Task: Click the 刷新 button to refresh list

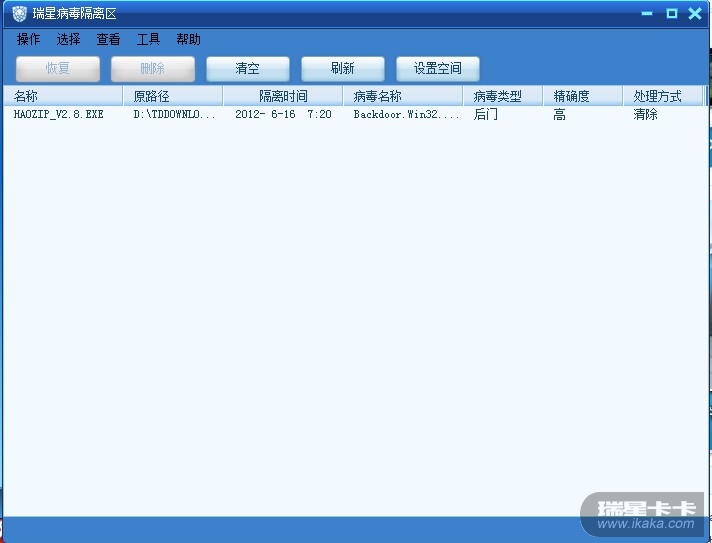Action: click(343, 69)
